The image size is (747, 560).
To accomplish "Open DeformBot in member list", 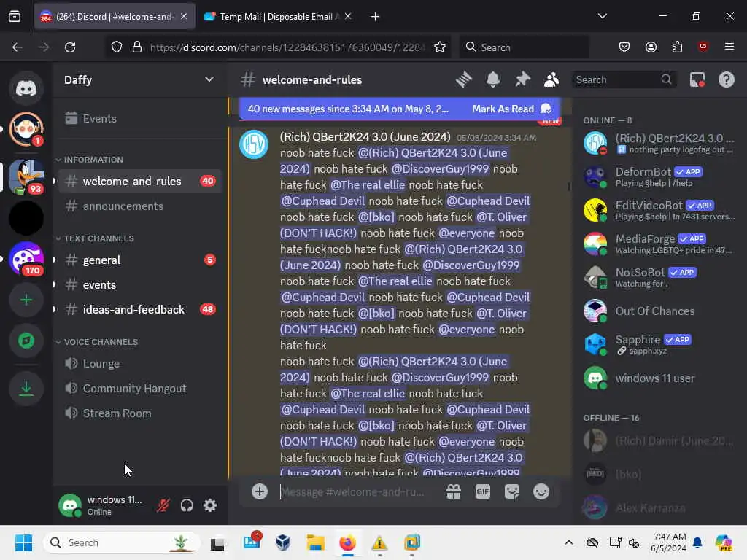I will pos(659,176).
